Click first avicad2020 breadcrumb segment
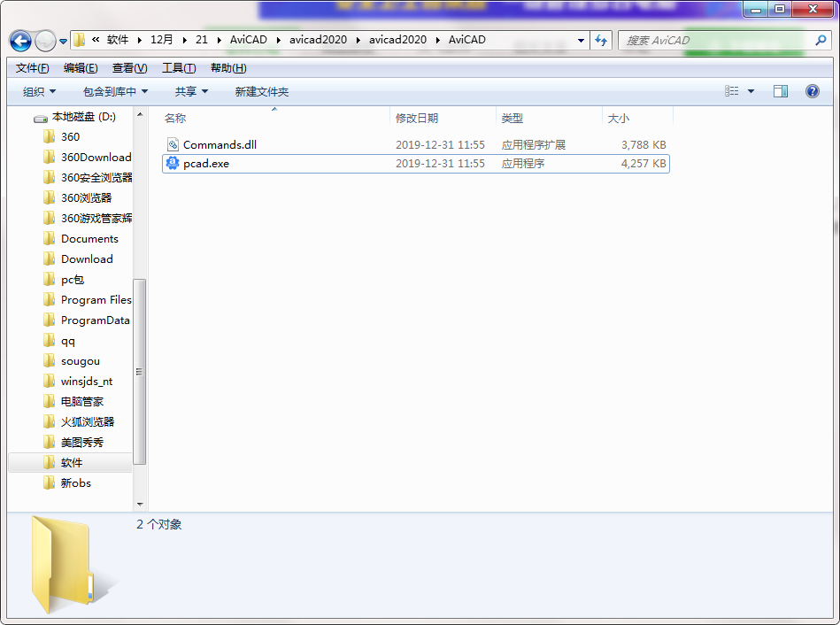Viewport: 840px width, 625px height. (x=319, y=40)
